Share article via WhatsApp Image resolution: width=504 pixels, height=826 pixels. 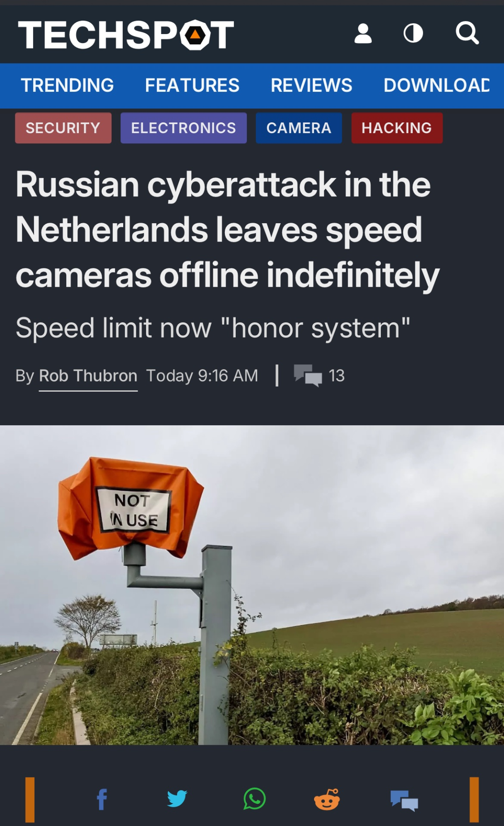254,799
